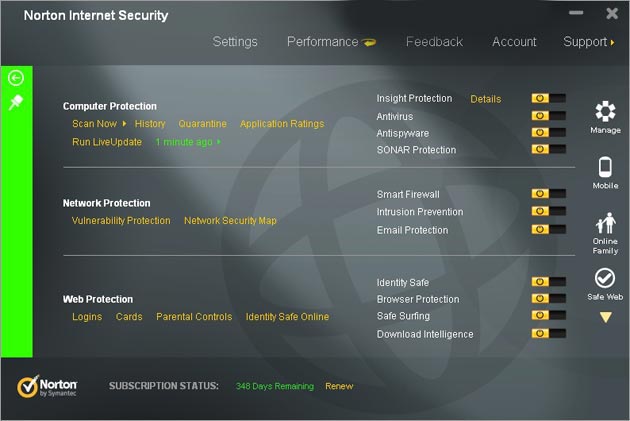The width and height of the screenshot is (630, 421).
Task: Open the Quarantine link
Action: click(202, 124)
